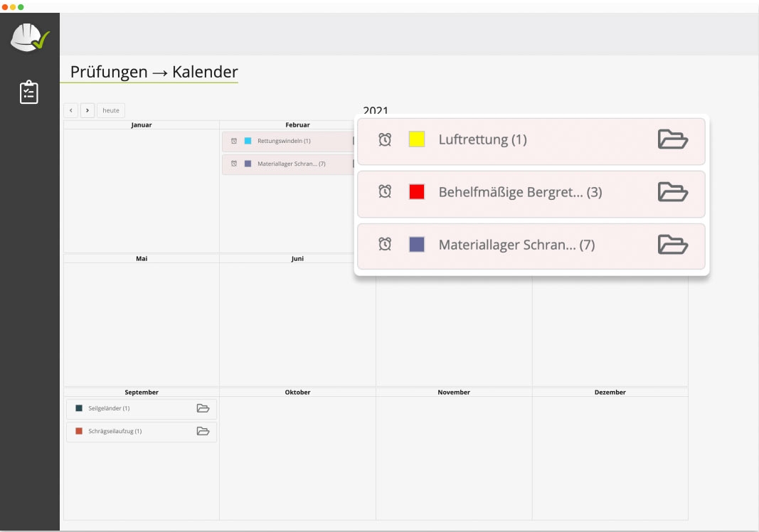Go to previous year with left arrow
The width and height of the screenshot is (759, 532).
coord(70,110)
